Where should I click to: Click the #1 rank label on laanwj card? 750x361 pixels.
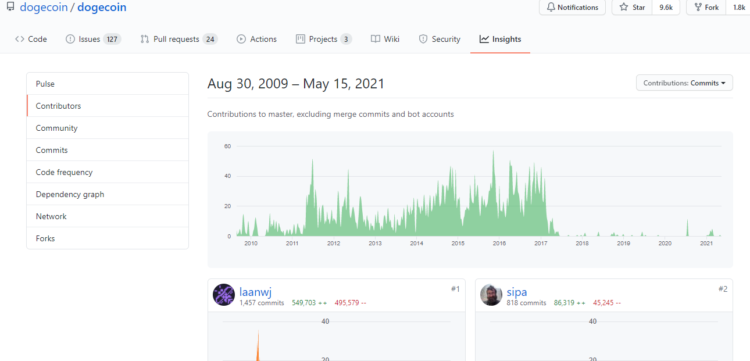pyautogui.click(x=455, y=289)
